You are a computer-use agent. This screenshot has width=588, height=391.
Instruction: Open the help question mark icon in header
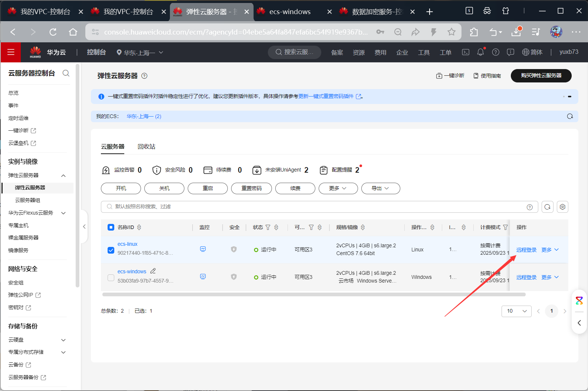[496, 52]
